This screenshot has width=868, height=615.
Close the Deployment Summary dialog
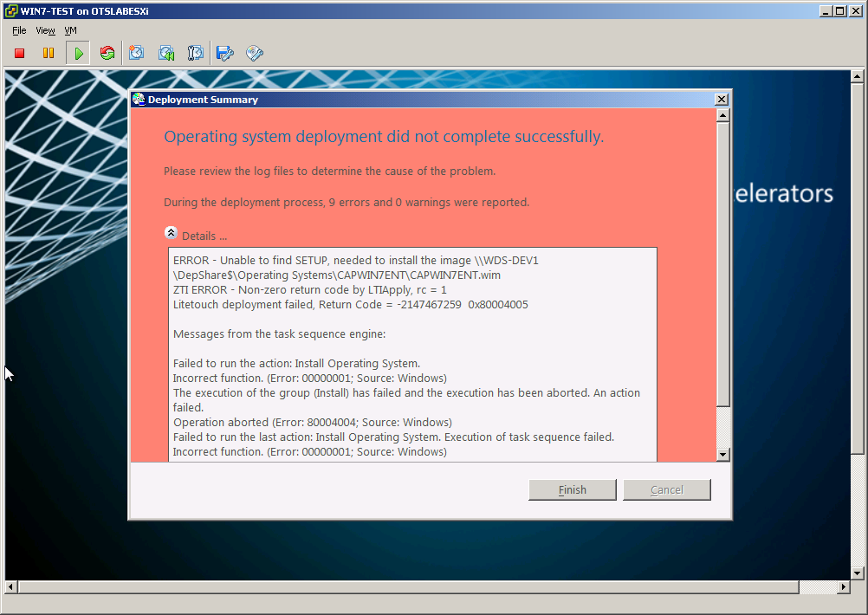(721, 100)
